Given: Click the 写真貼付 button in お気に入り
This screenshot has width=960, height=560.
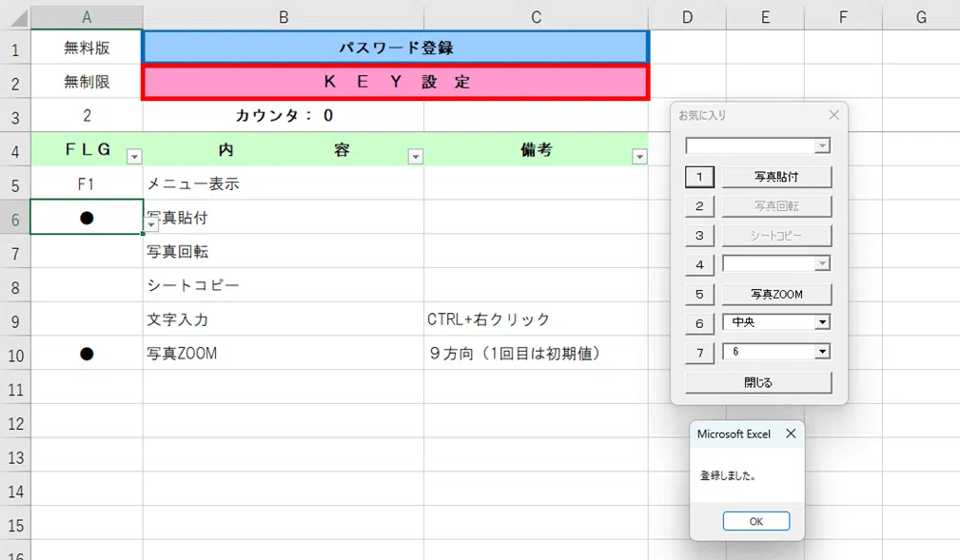Looking at the screenshot, I should click(776, 177).
